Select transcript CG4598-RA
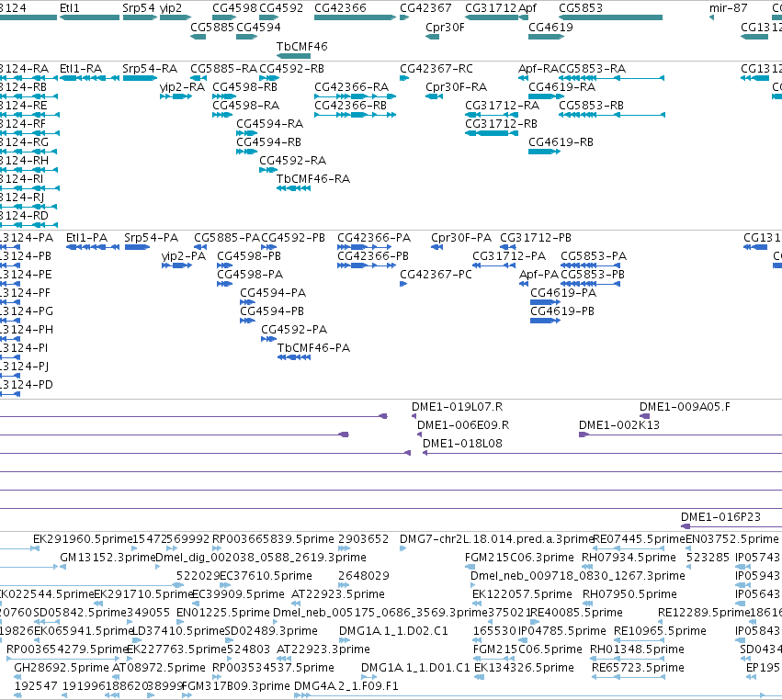Screen dimensions: 782x700 (x=246, y=106)
